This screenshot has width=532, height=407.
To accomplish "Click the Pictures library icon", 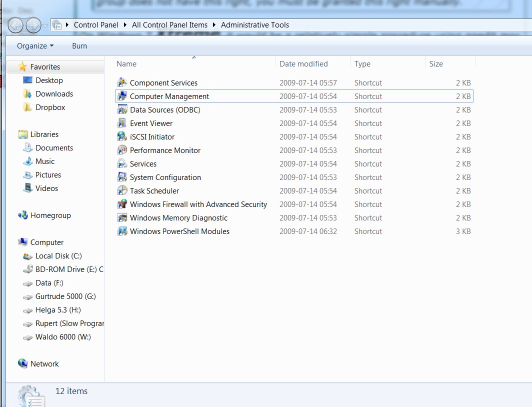I will coord(27,175).
